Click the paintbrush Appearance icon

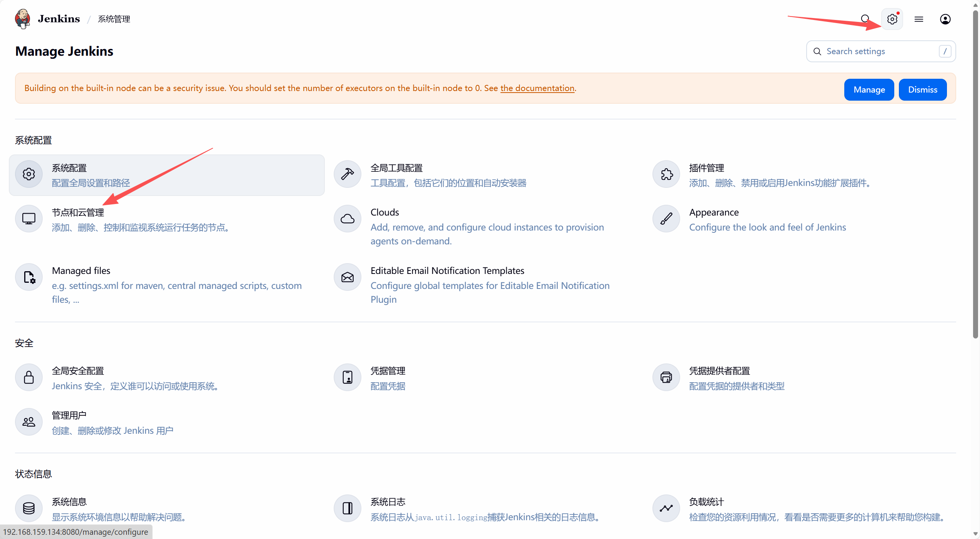[x=666, y=219]
